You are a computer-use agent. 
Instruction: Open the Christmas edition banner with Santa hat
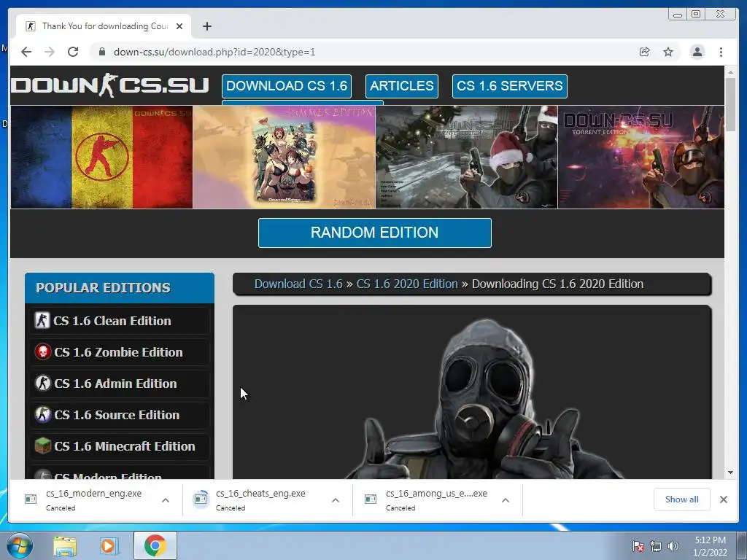pyautogui.click(x=466, y=157)
